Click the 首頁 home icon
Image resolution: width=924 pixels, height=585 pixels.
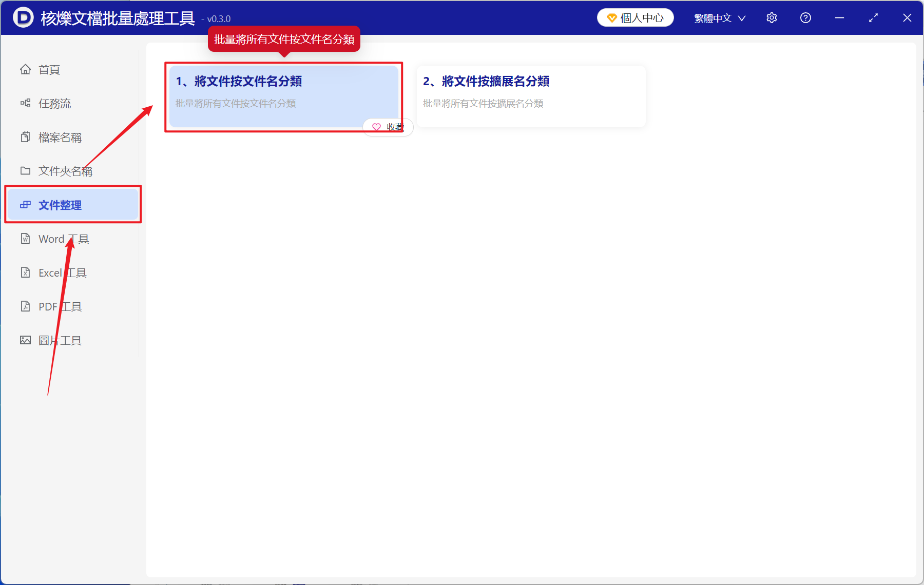pyautogui.click(x=25, y=69)
